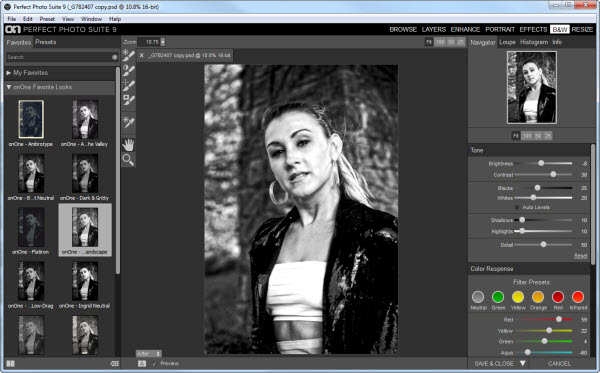Set zoom to 50 in top toolbar
The width and height of the screenshot is (600, 373).
click(x=451, y=42)
